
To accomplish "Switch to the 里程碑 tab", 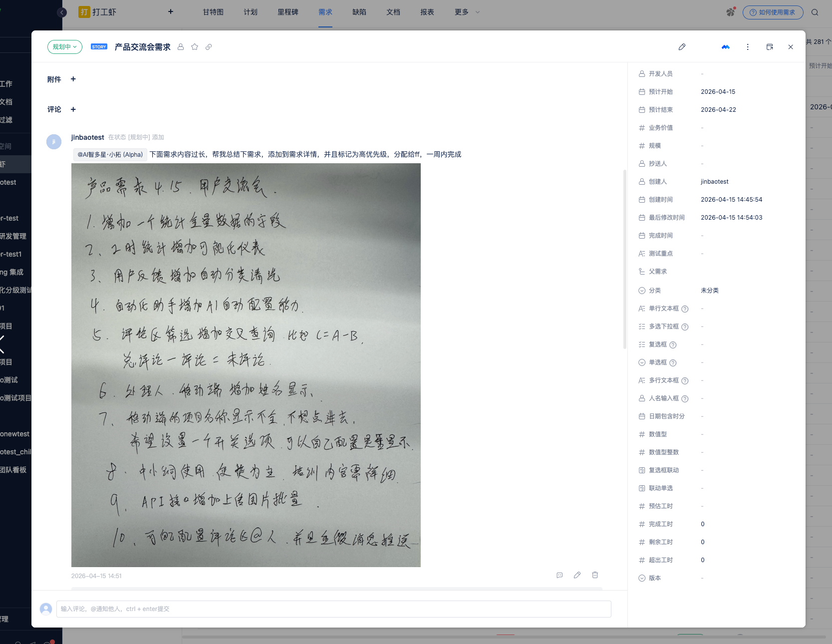I will [x=288, y=12].
